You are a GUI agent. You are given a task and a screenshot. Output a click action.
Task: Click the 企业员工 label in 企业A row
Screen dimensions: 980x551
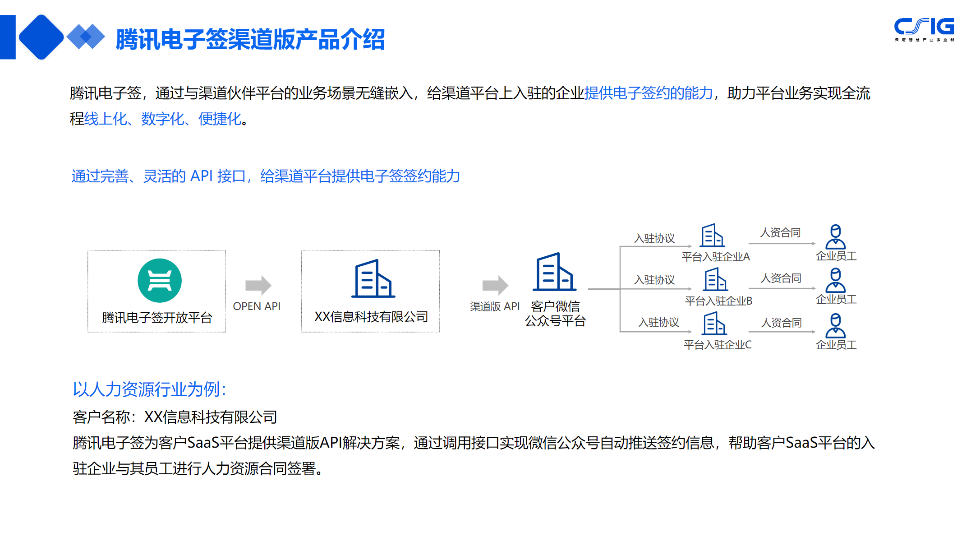(836, 256)
